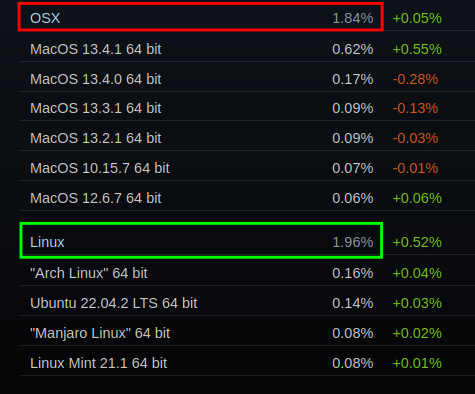Image resolution: width=475 pixels, height=394 pixels.
Task: Select the Linux 1.96% share value
Action: tap(353, 242)
